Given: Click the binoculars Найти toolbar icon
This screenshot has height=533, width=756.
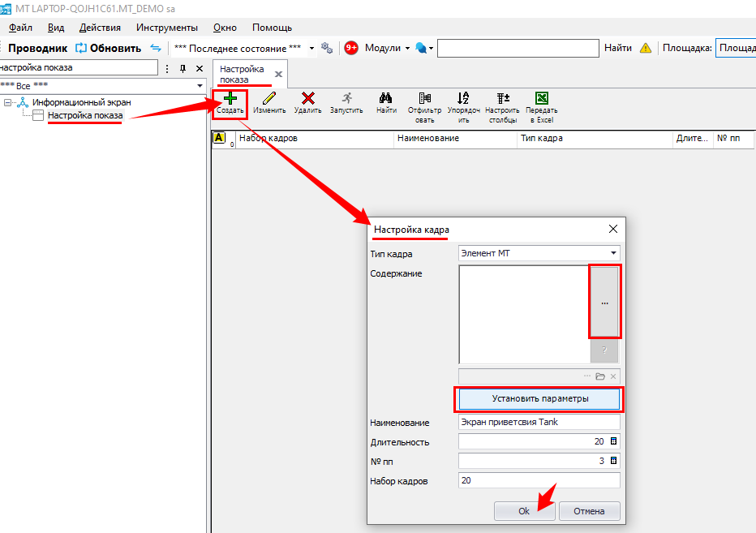Looking at the screenshot, I should click(x=386, y=99).
